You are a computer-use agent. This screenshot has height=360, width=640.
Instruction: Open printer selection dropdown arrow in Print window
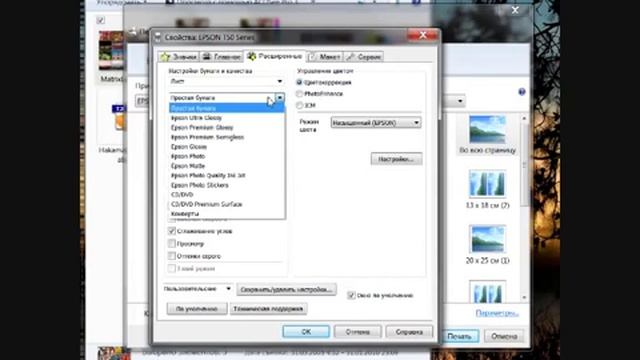pos(460,101)
